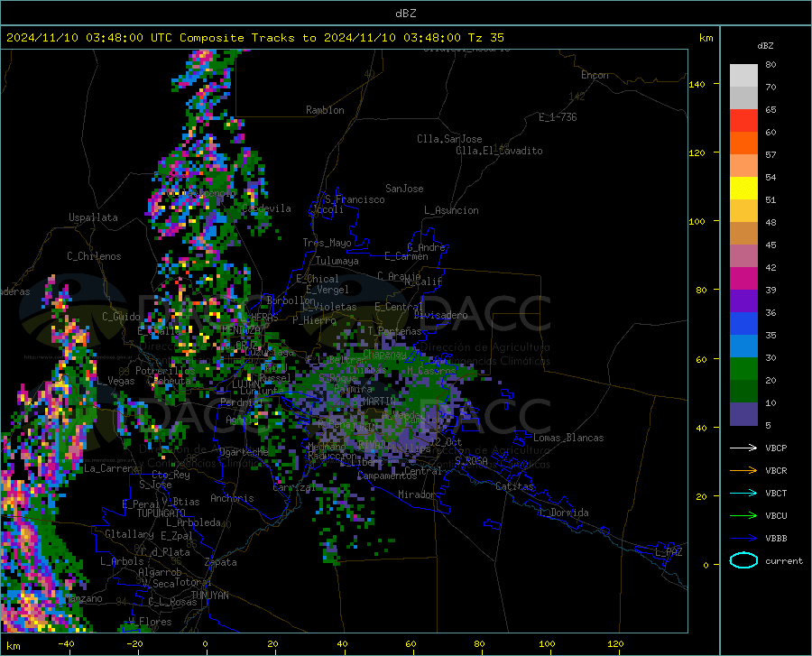Click the 'E_Vergel' label on the map
Image resolution: width=812 pixels, height=656 pixels.
point(328,290)
